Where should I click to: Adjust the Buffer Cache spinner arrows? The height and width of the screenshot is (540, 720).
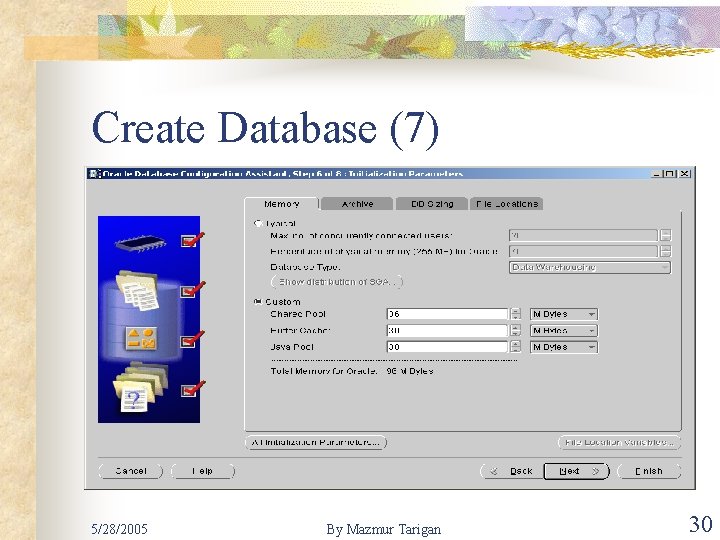click(516, 331)
